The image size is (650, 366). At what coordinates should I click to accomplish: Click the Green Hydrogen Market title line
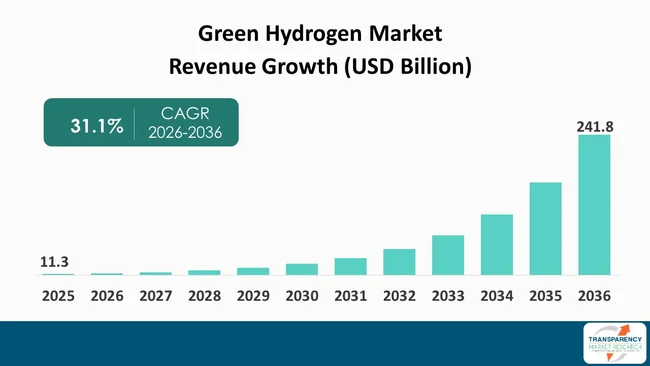pyautogui.click(x=320, y=34)
